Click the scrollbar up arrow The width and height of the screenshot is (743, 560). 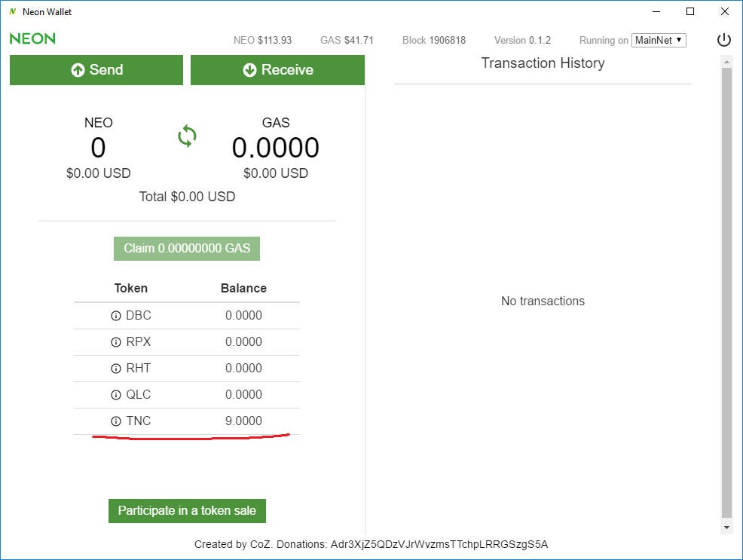(x=726, y=62)
